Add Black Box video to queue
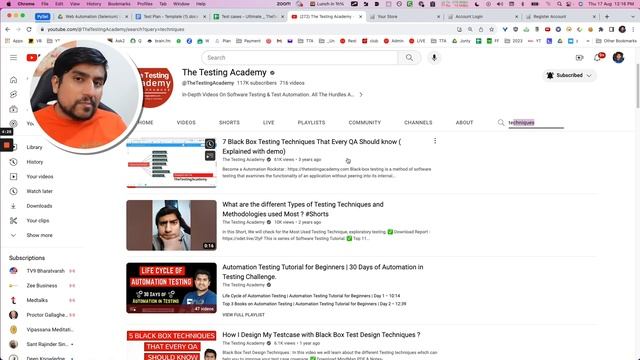 coord(210,156)
